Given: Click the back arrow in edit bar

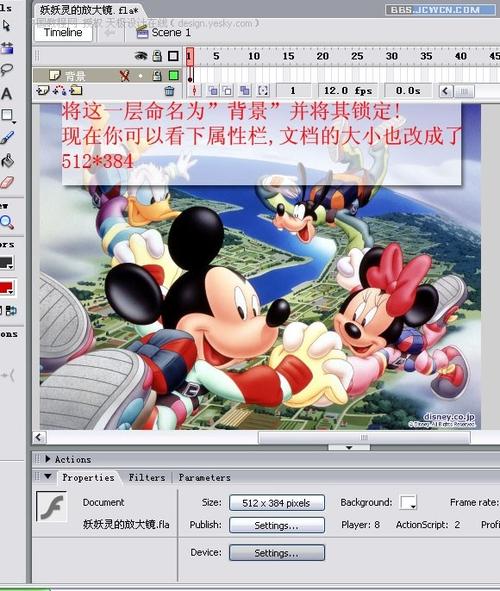Looking at the screenshot, I should pos(110,32).
